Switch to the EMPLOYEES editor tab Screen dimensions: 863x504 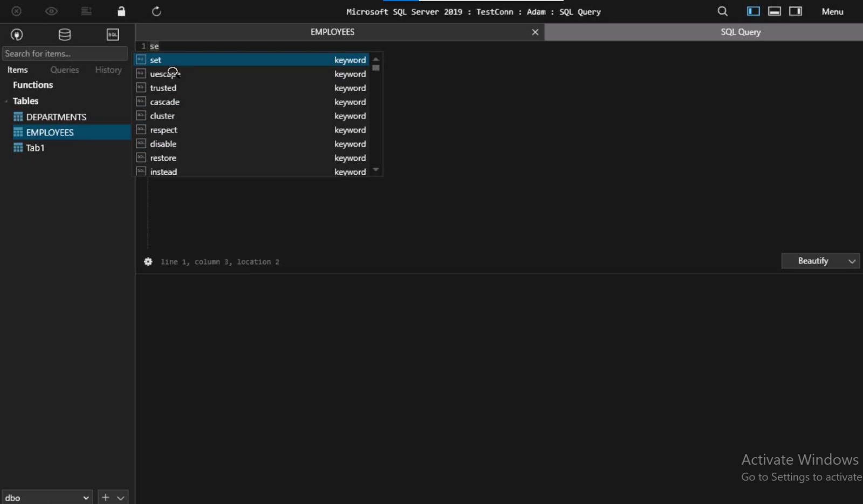click(x=332, y=32)
